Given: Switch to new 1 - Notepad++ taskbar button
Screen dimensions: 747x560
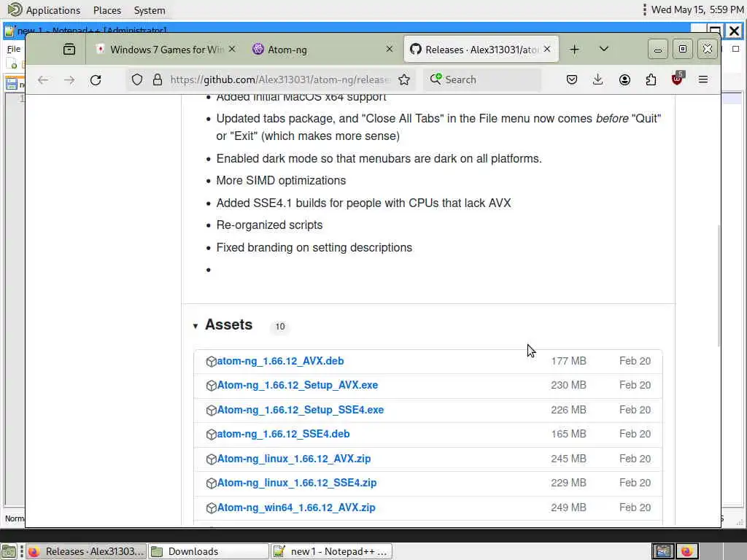Looking at the screenshot, I should tap(332, 551).
